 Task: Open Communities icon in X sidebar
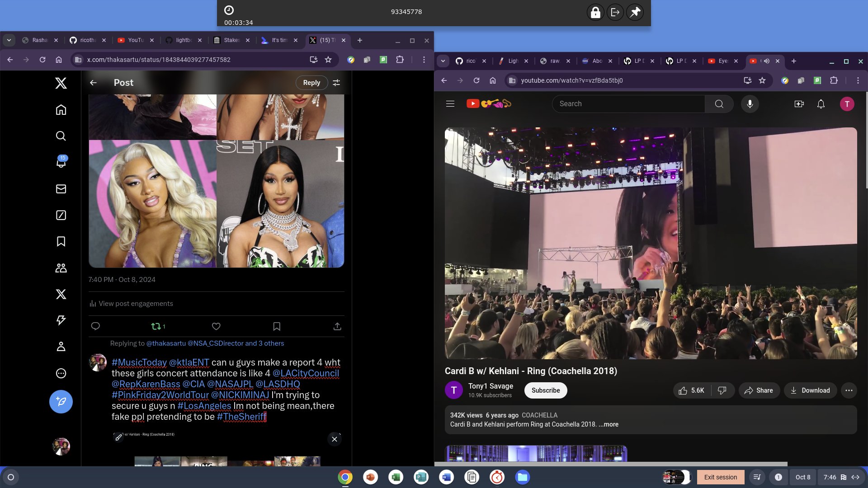(61, 268)
